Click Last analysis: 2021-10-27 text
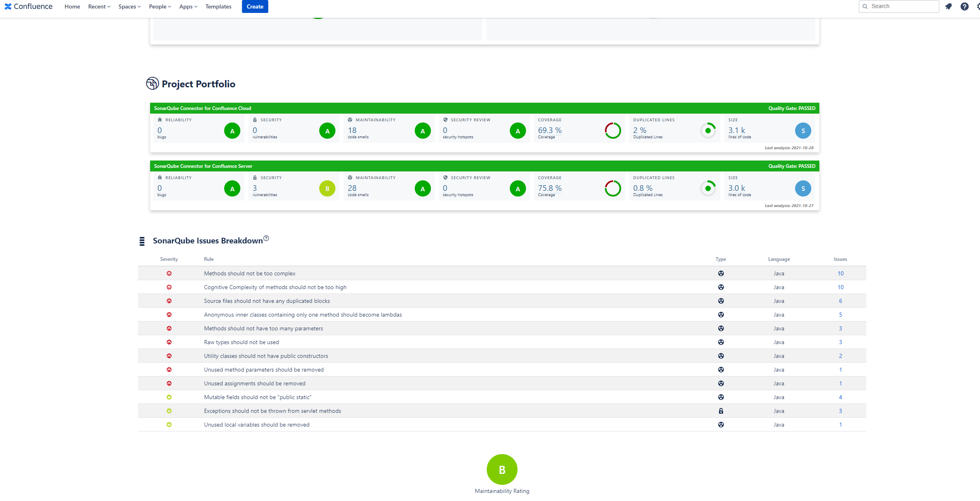Screen dimensions: 980x501 click(789, 206)
